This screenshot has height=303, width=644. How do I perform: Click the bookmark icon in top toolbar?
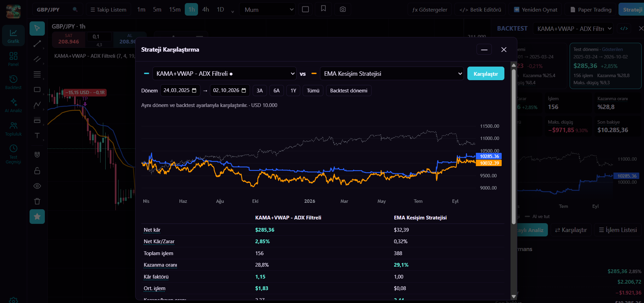tap(323, 9)
